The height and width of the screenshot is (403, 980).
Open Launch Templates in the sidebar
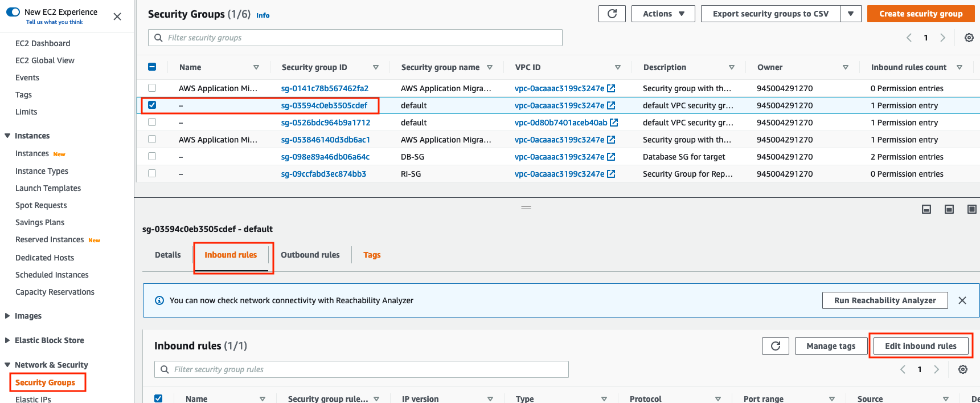click(x=48, y=188)
